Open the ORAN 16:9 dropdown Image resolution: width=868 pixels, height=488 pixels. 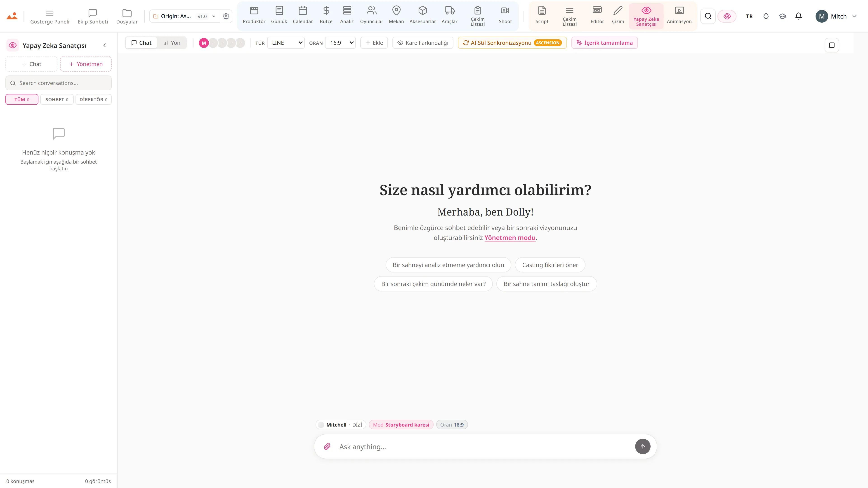tap(340, 43)
